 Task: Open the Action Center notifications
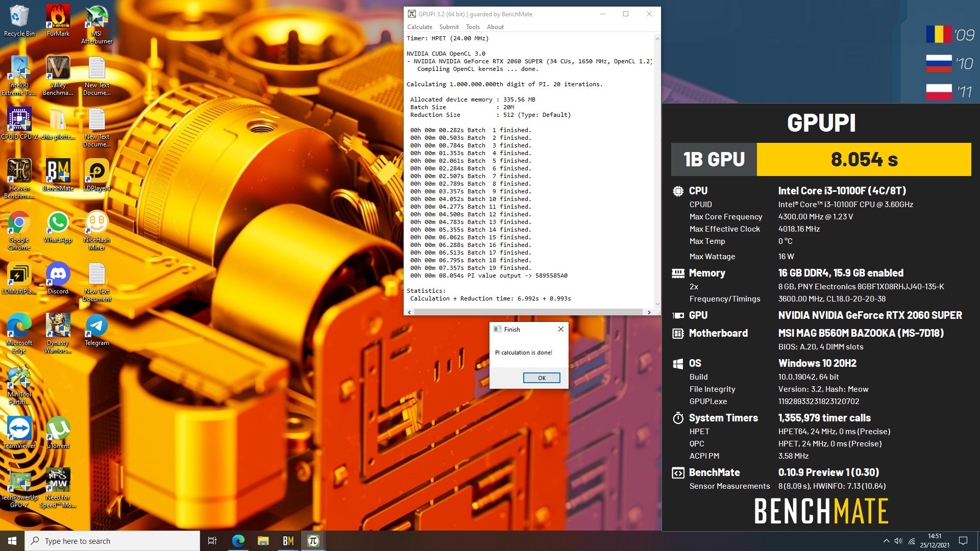[x=963, y=541]
